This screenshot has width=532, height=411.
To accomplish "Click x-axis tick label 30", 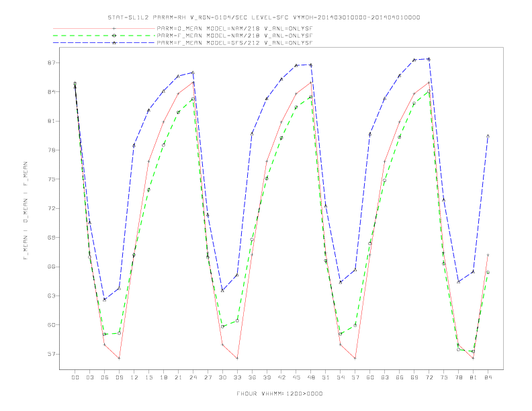I will pyautogui.click(x=222, y=377).
